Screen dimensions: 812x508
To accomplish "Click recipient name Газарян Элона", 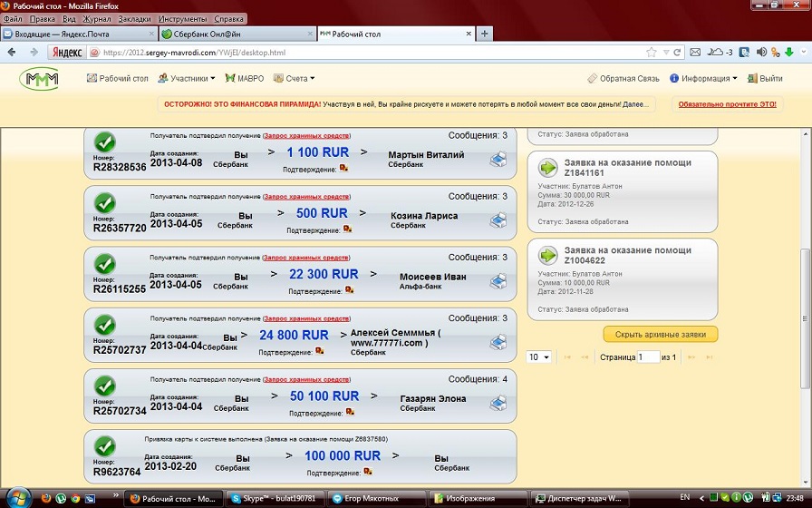I will coord(433,398).
